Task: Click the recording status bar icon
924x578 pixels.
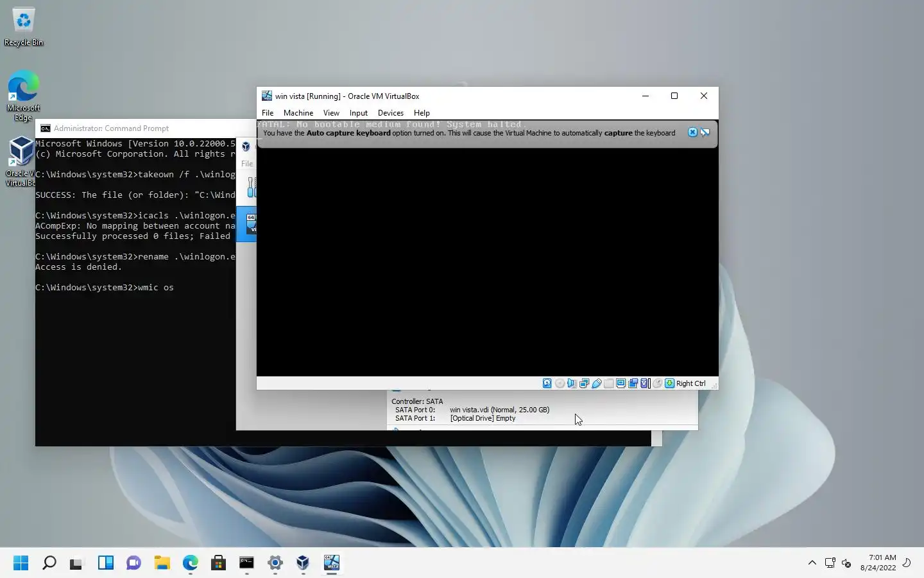Action: (x=633, y=383)
